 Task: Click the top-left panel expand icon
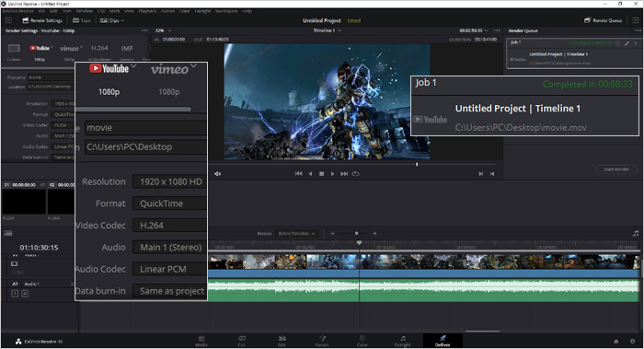coord(8,20)
